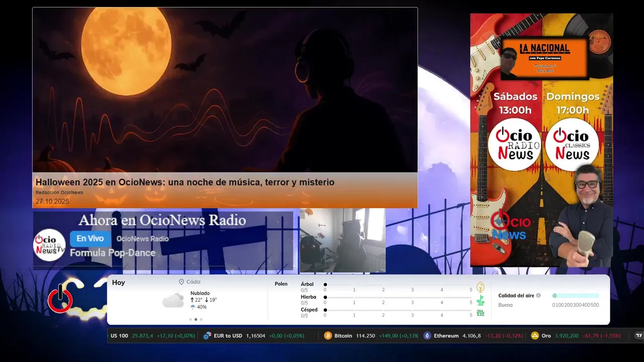Click the Ahora en OcioNews Radio heading
This screenshot has width=644, height=362.
[162, 220]
